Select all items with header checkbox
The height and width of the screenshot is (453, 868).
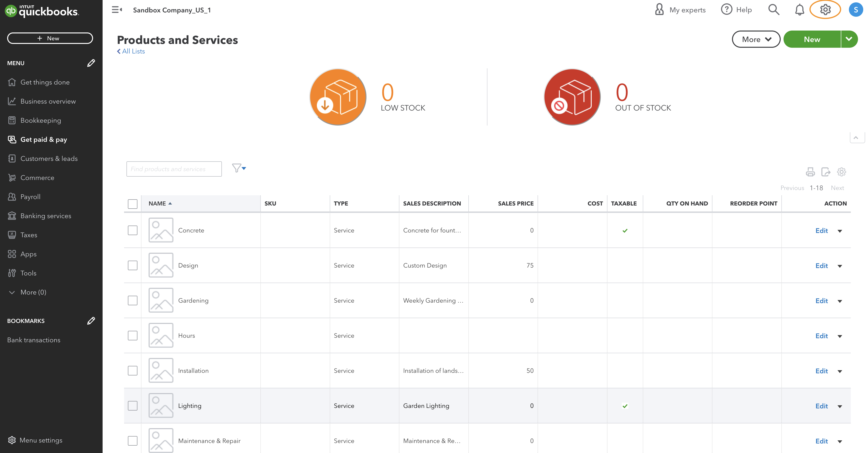pos(132,204)
